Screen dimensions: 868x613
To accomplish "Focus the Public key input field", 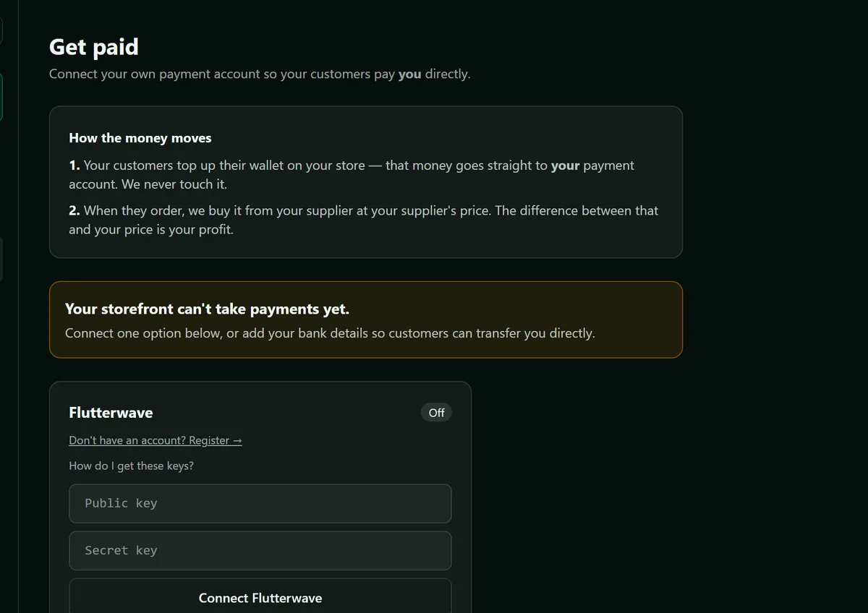I will click(260, 503).
